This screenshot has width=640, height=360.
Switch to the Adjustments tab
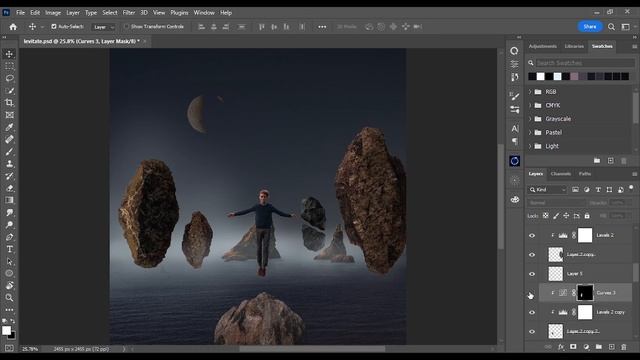click(x=542, y=47)
